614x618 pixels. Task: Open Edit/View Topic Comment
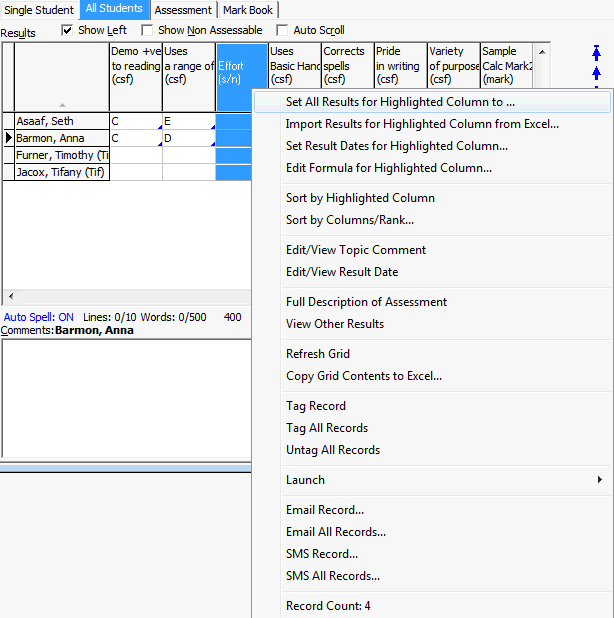tap(432, 250)
